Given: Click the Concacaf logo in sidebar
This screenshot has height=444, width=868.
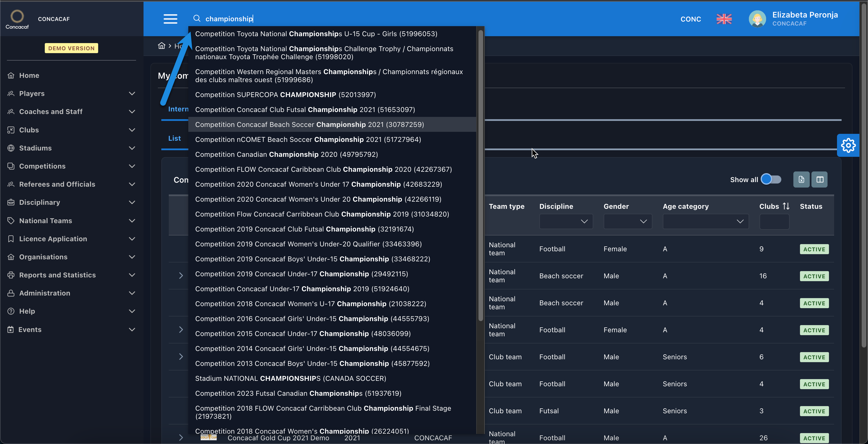Looking at the screenshot, I should coord(17,19).
